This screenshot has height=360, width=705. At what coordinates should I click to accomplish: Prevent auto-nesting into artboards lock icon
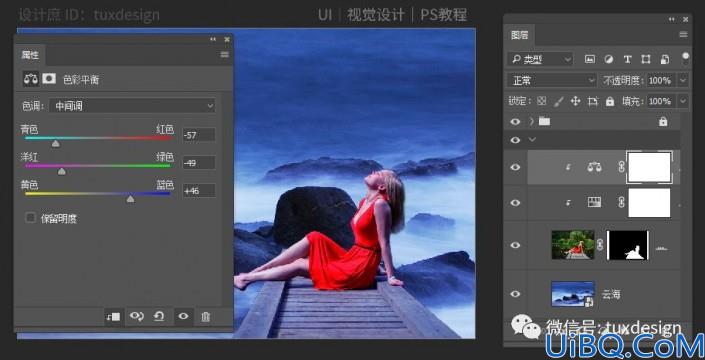tap(593, 102)
